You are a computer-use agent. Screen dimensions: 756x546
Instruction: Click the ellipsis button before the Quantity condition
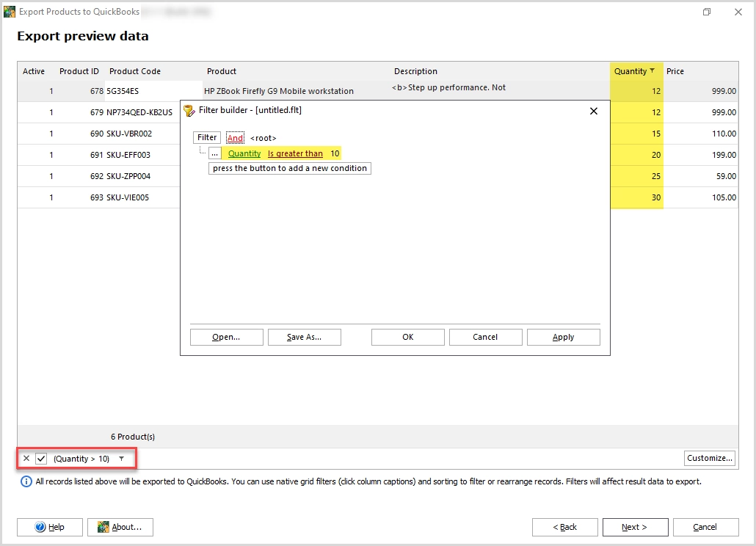(214, 153)
